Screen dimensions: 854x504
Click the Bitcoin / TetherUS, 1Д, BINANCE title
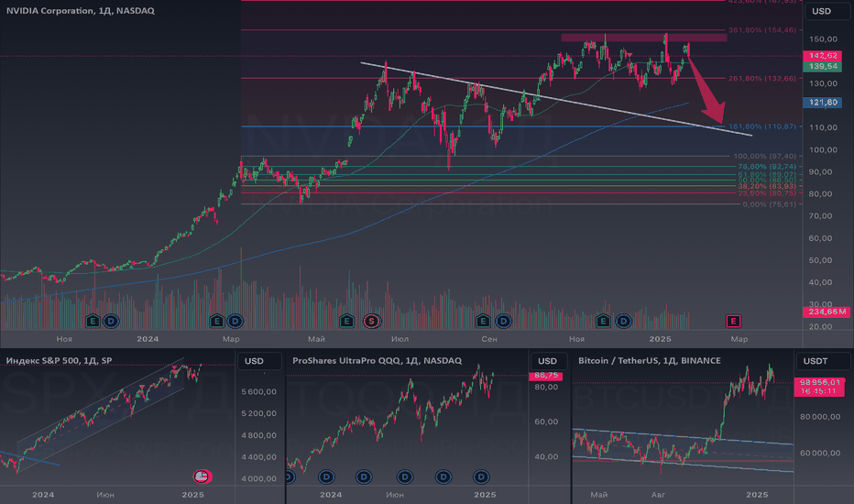(x=650, y=360)
